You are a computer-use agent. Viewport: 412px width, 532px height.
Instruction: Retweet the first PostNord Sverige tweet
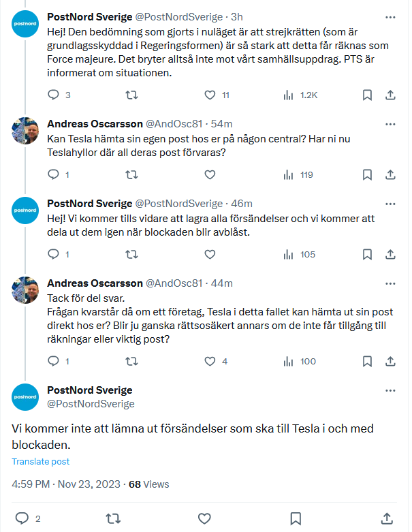coord(132,95)
